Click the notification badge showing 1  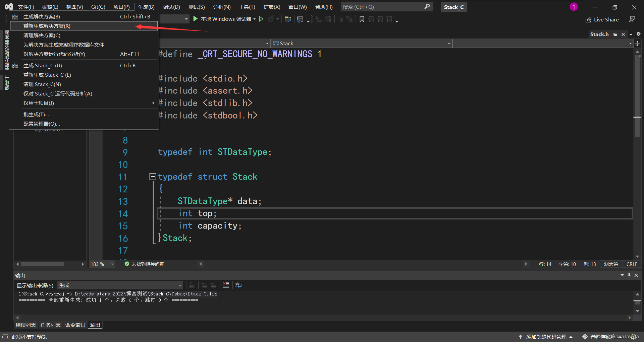click(x=574, y=7)
